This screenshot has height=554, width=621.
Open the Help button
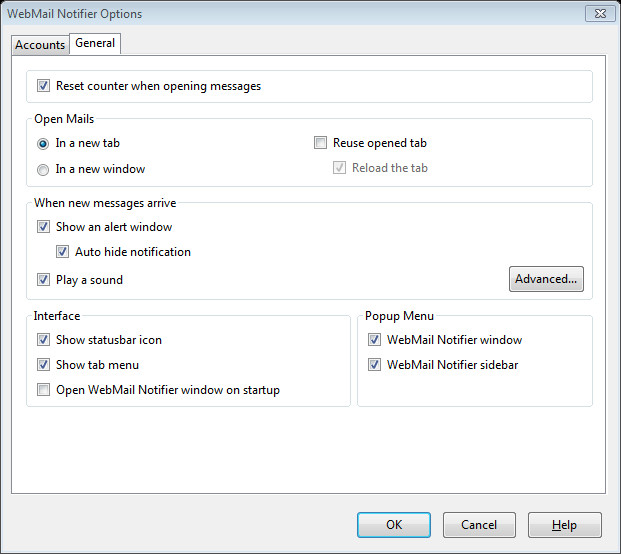click(x=565, y=525)
